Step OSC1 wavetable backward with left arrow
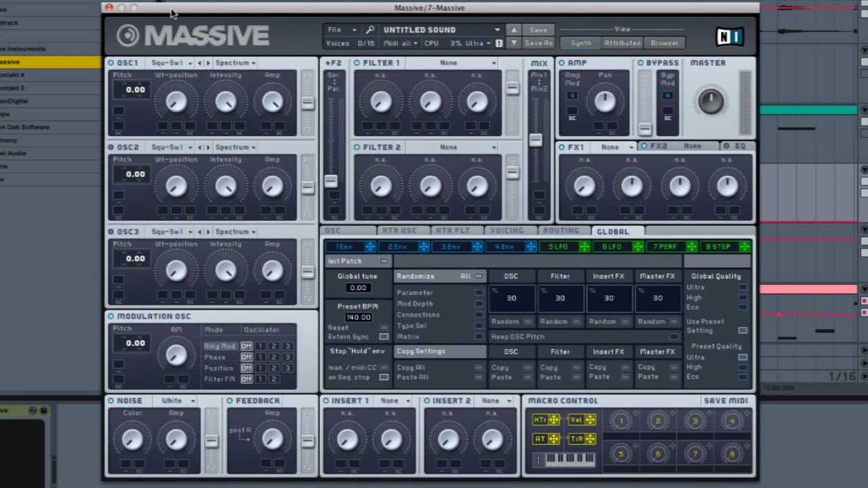Viewport: 868px width, 488px height. pyautogui.click(x=199, y=63)
